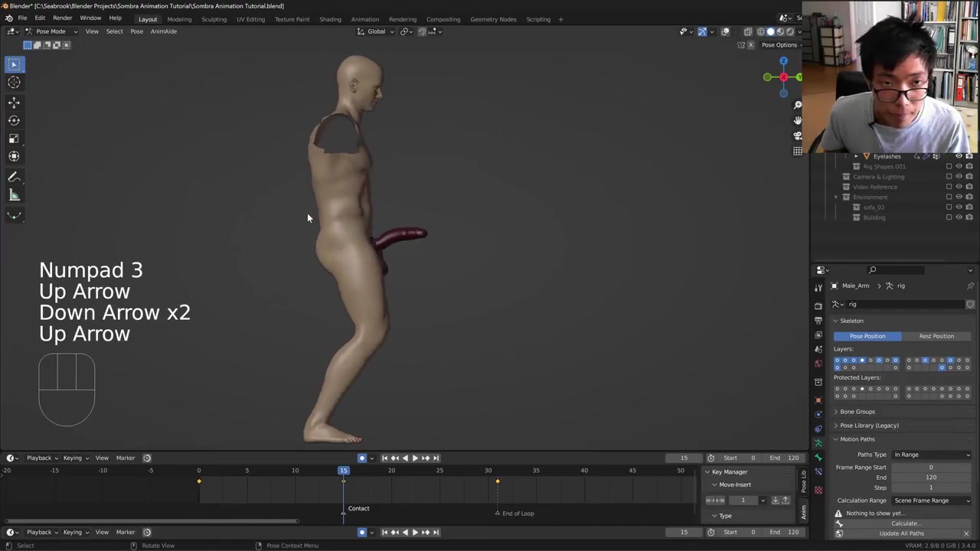Select the Rotate tool in the left toolbar
The width and height of the screenshot is (980, 551).
click(x=14, y=120)
